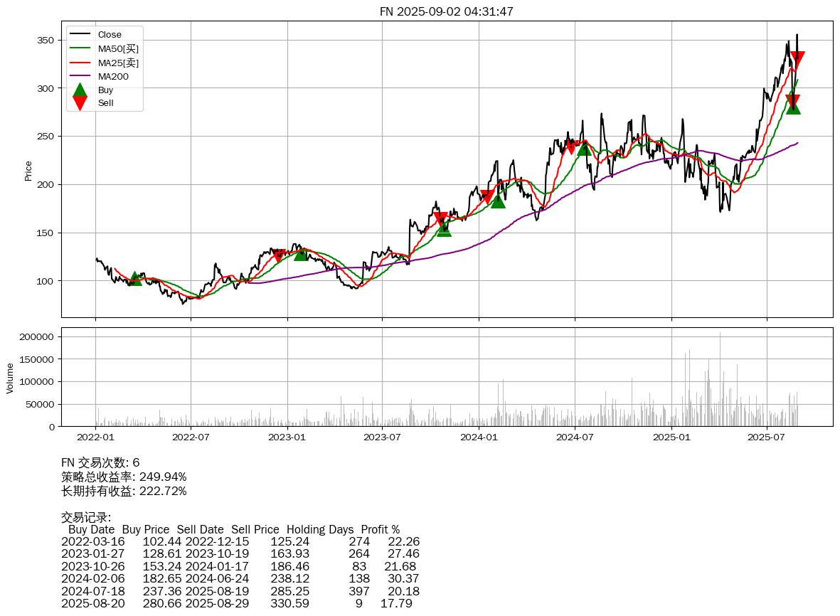Click the trade row with buy date 2024-02-06
This screenshot has width=840, height=616.
point(240,578)
